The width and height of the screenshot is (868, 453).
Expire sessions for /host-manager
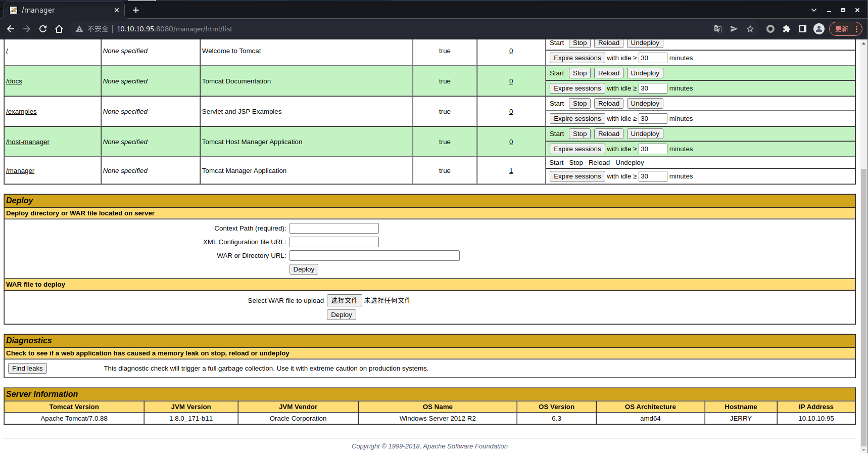tap(577, 149)
